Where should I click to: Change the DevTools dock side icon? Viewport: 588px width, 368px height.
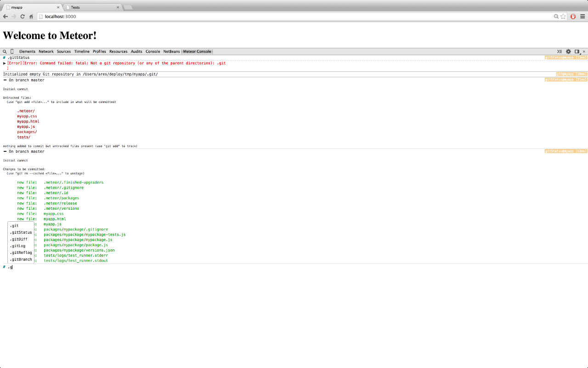coord(577,52)
